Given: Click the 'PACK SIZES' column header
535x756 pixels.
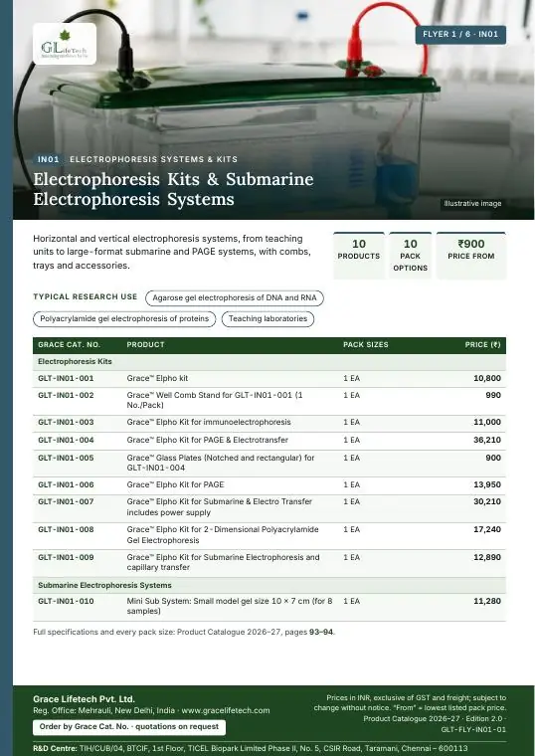Looking at the screenshot, I should click(x=366, y=345).
